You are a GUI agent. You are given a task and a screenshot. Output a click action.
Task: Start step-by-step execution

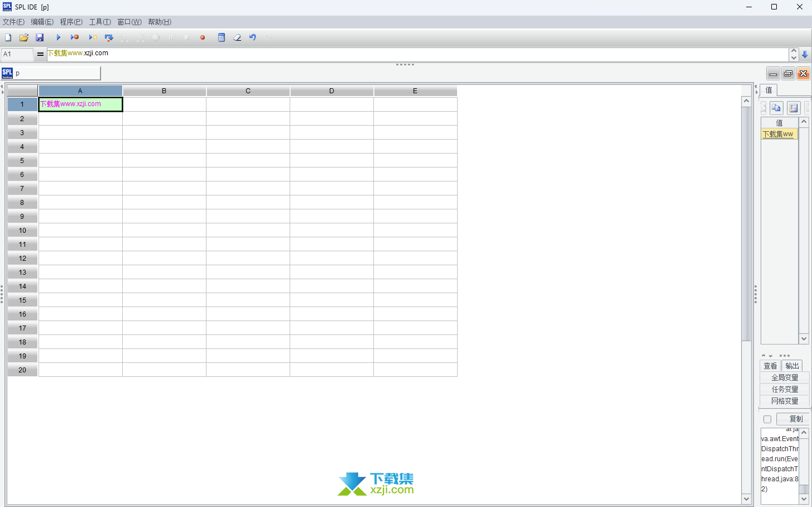93,37
